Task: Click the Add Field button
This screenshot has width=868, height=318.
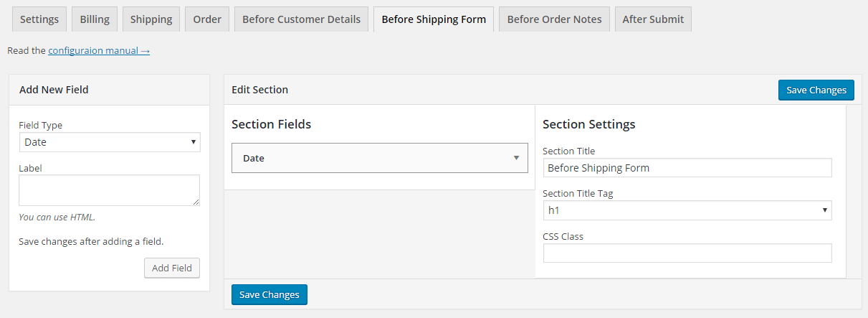Action: [172, 268]
